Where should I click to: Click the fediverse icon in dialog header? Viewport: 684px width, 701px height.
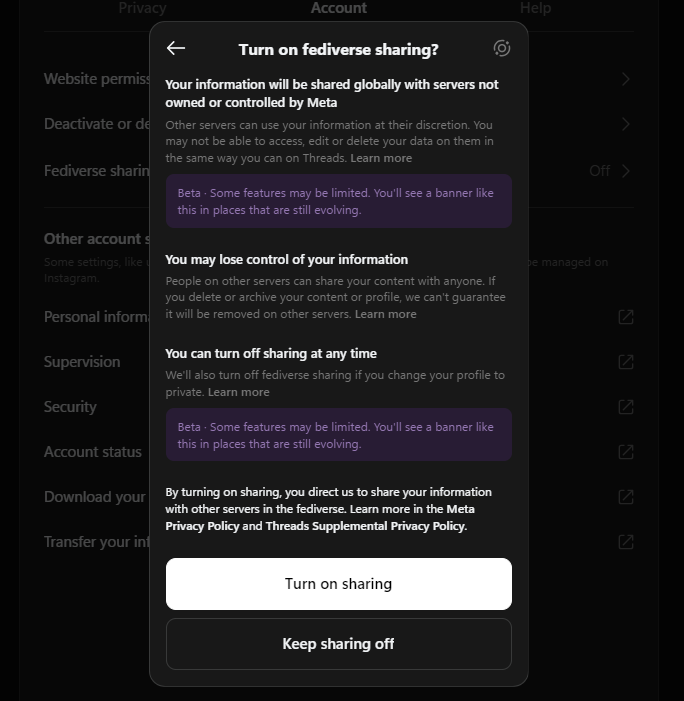click(502, 48)
